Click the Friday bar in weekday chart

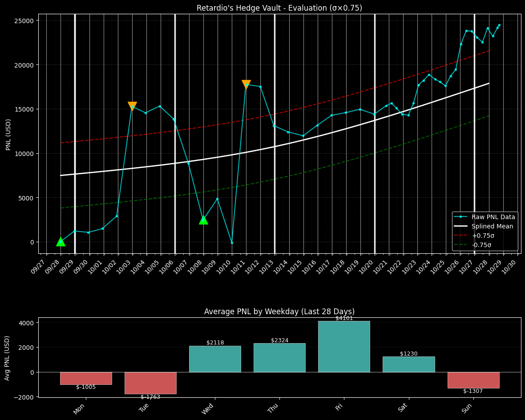click(x=344, y=346)
